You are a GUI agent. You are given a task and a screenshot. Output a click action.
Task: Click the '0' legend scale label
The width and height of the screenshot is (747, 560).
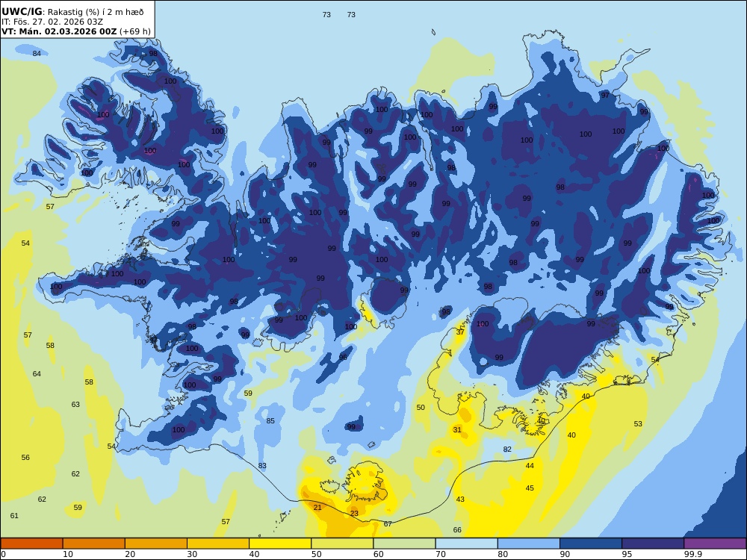click(3, 554)
